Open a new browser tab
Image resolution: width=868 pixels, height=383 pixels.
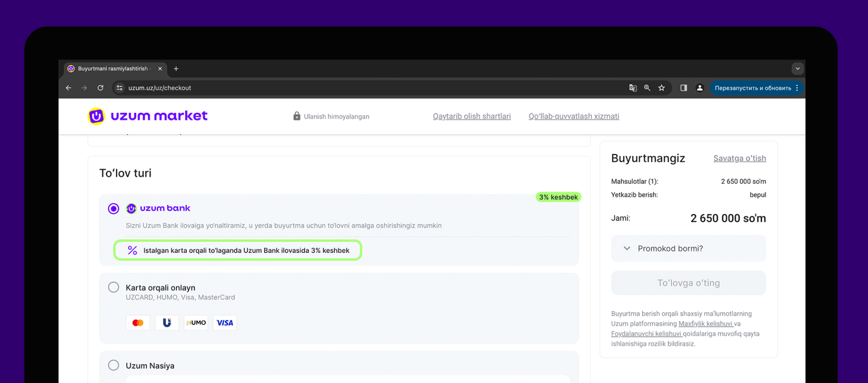point(176,68)
